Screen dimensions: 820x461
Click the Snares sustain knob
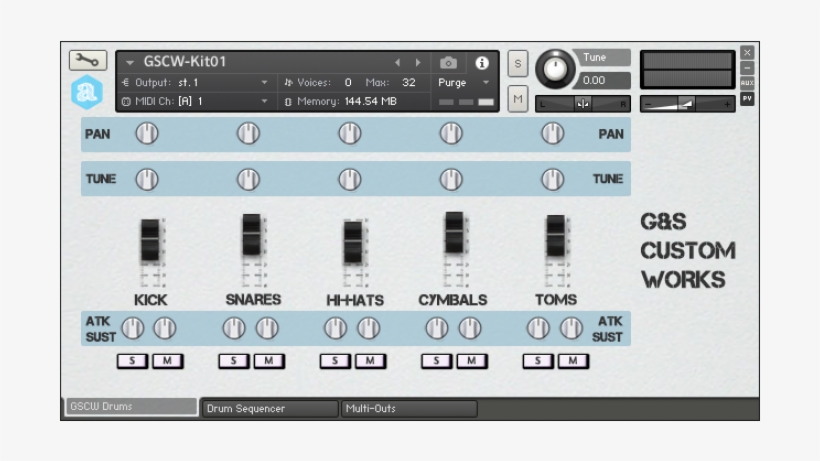click(267, 328)
